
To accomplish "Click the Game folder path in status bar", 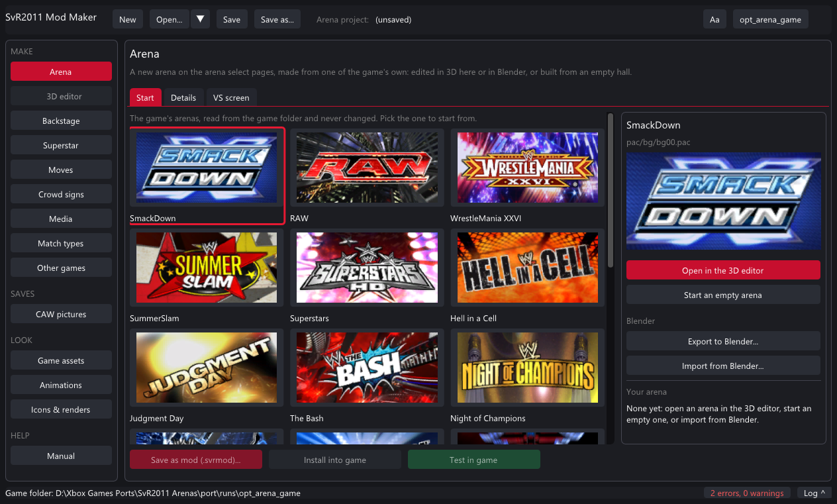I will (153, 493).
